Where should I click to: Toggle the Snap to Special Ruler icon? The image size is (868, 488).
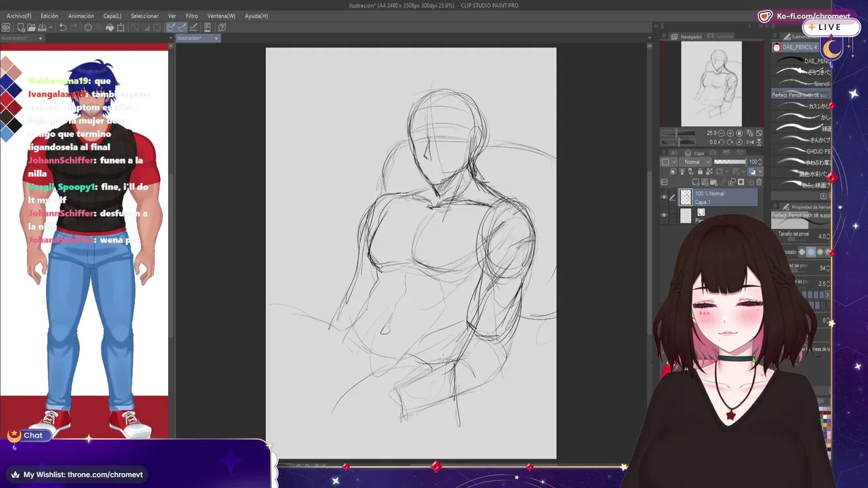[182, 28]
